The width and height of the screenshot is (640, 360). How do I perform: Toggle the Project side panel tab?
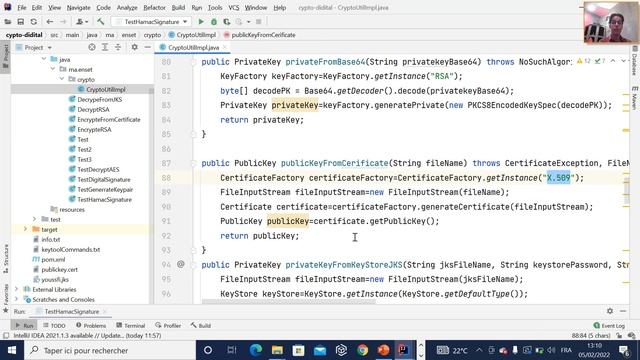tap(6, 56)
